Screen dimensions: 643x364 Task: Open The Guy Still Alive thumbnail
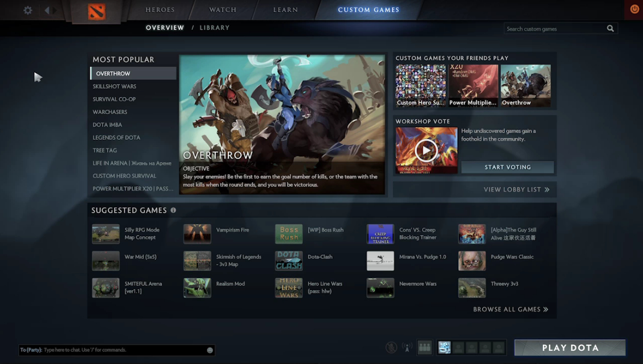[x=472, y=233]
